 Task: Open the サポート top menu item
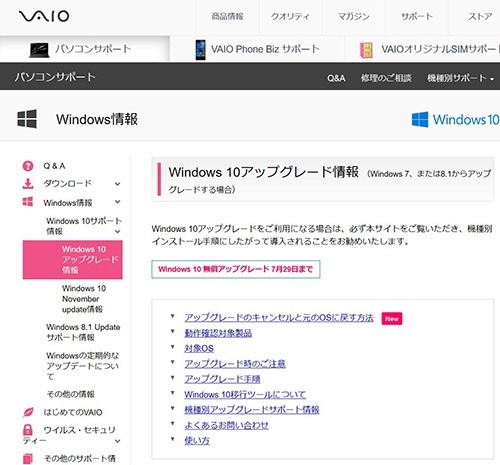pos(417,16)
